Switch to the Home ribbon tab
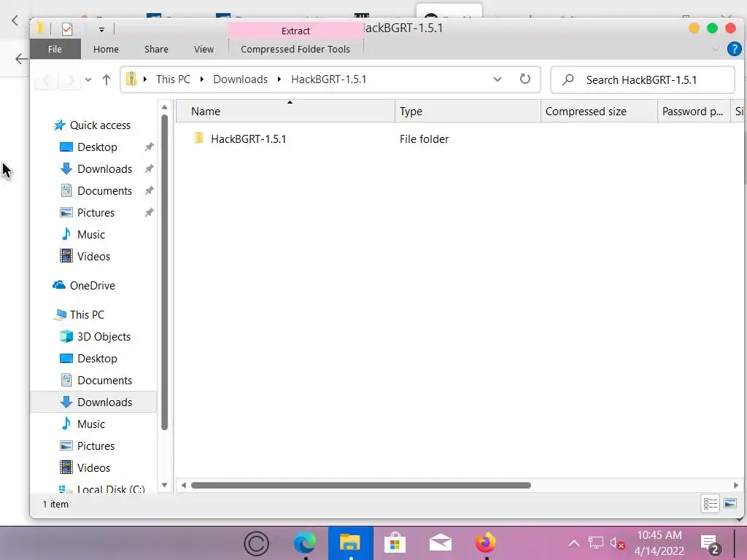The height and width of the screenshot is (560, 747). click(x=106, y=49)
